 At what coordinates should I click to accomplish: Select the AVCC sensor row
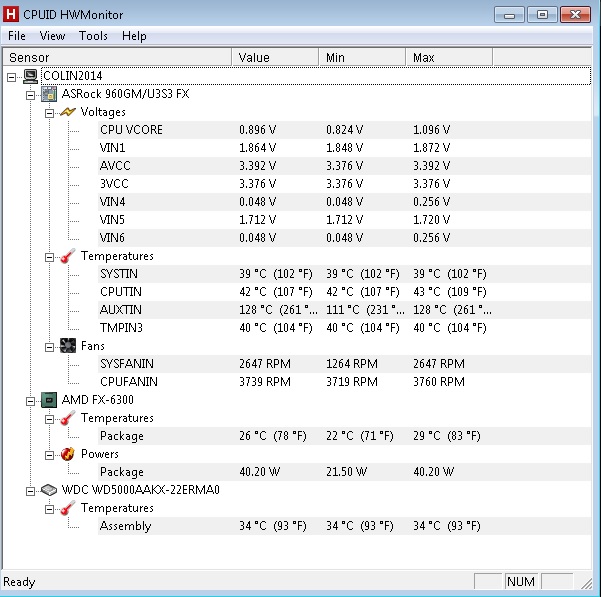click(x=344, y=166)
